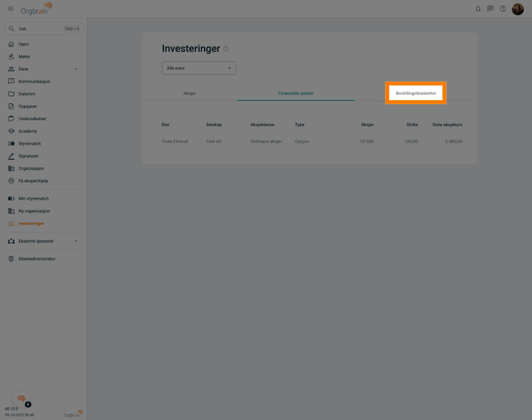Click the Siste aksjekurs column header
This screenshot has height=420, width=532.
pyautogui.click(x=447, y=125)
